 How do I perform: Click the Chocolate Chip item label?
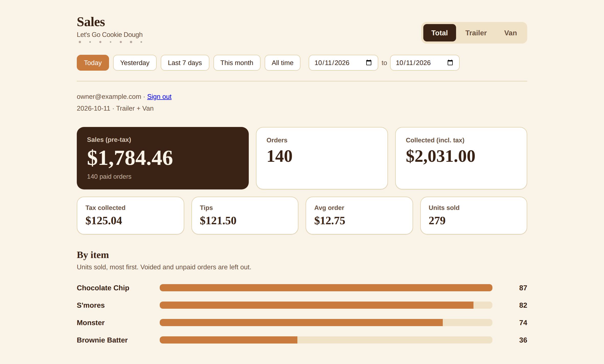coord(103,288)
